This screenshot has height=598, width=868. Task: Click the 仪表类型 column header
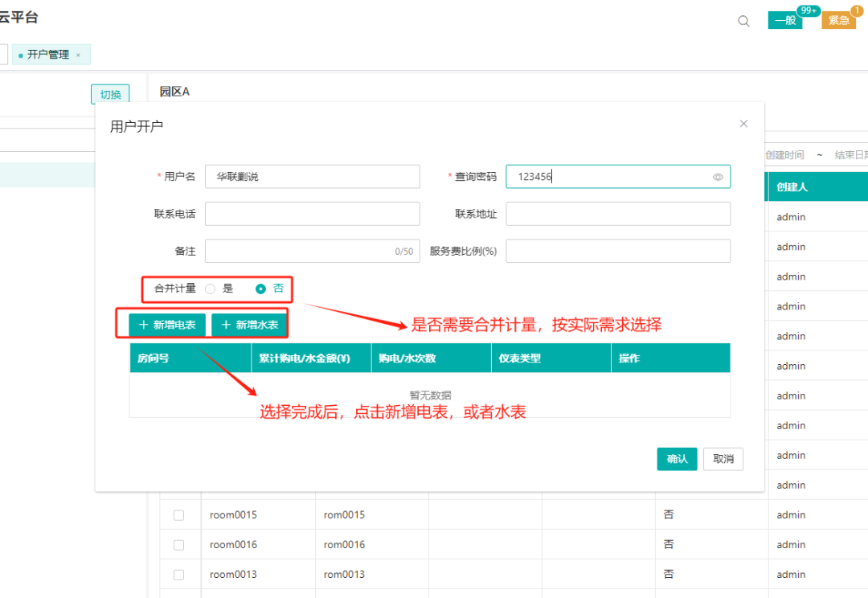point(551,358)
